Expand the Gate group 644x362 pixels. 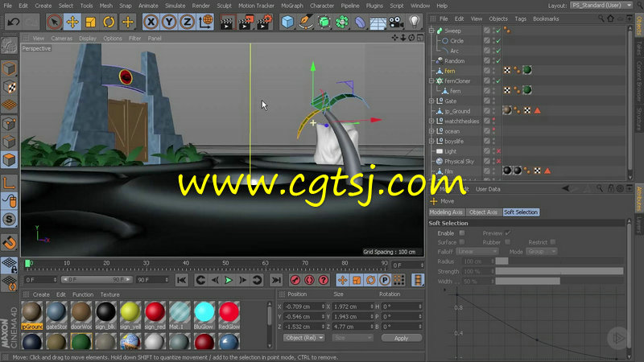click(x=431, y=101)
